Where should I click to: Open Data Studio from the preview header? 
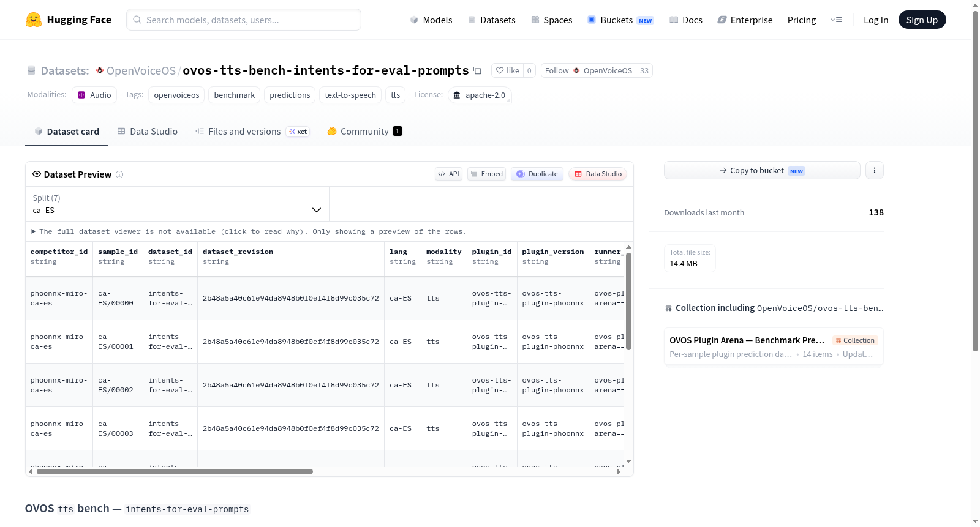(598, 174)
